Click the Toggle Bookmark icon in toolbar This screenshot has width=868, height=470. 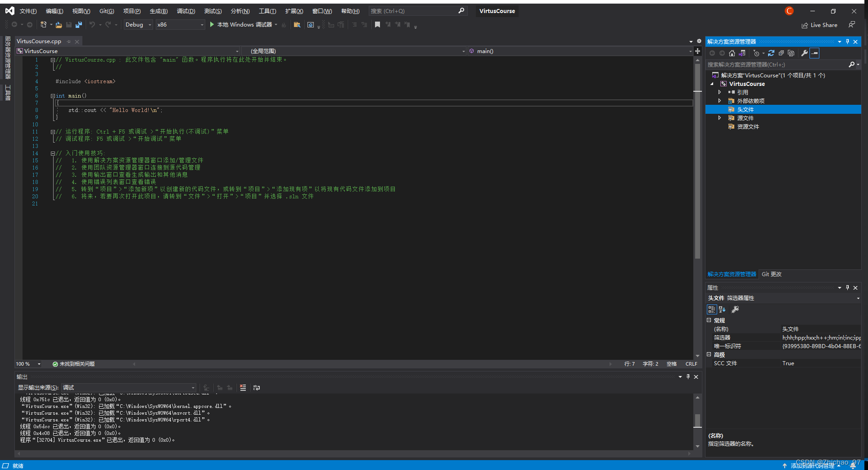377,25
